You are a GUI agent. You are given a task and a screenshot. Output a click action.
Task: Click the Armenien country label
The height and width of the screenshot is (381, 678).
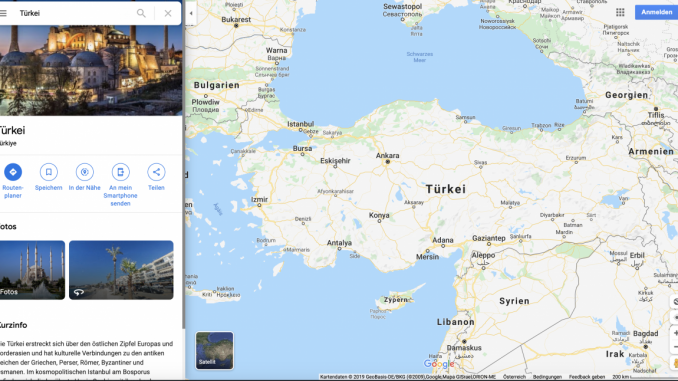click(651, 151)
